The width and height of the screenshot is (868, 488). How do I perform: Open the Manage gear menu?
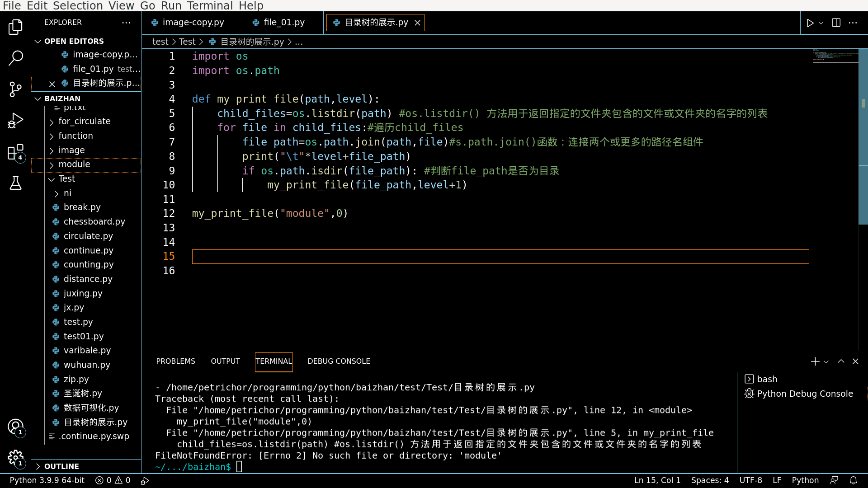pos(15,458)
